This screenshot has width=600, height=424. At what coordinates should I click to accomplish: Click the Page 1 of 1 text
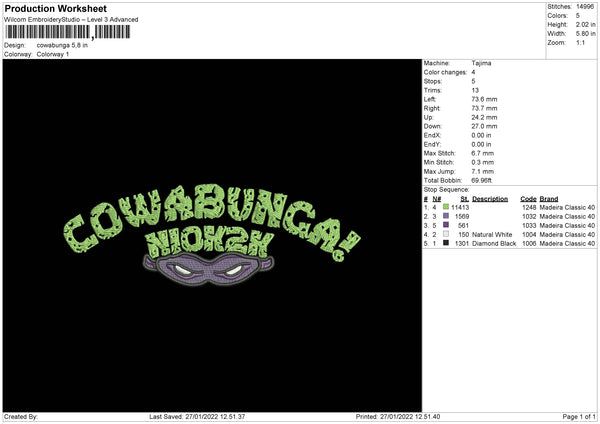(x=579, y=416)
